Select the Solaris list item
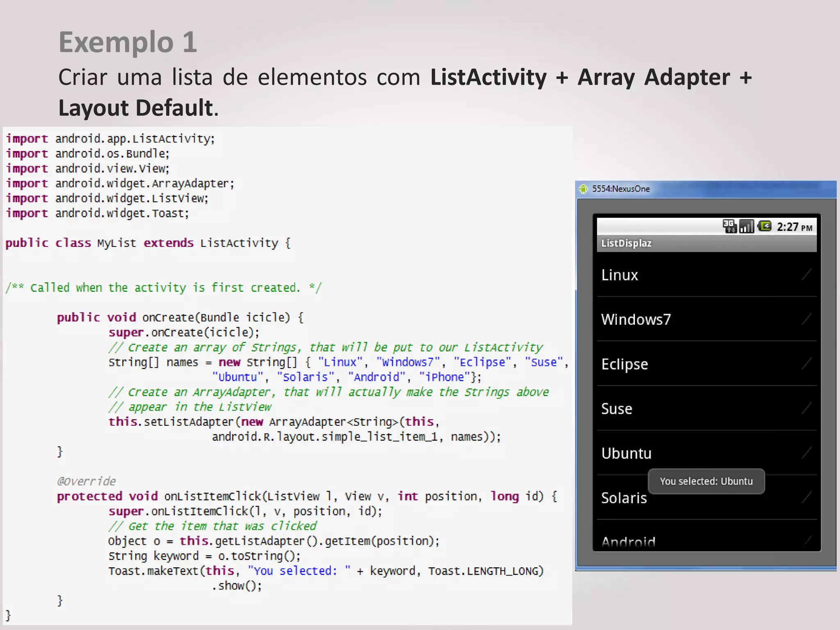840x630 pixels. pos(707,498)
